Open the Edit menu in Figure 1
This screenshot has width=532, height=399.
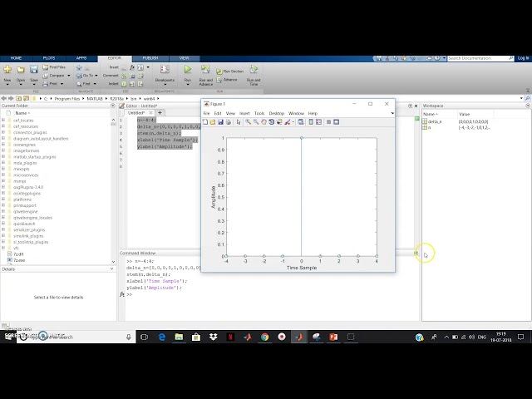(x=218, y=113)
